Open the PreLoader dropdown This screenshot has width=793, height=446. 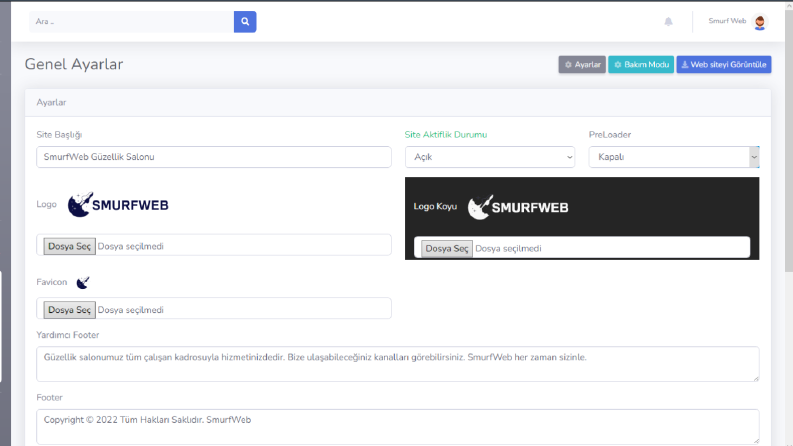[674, 157]
